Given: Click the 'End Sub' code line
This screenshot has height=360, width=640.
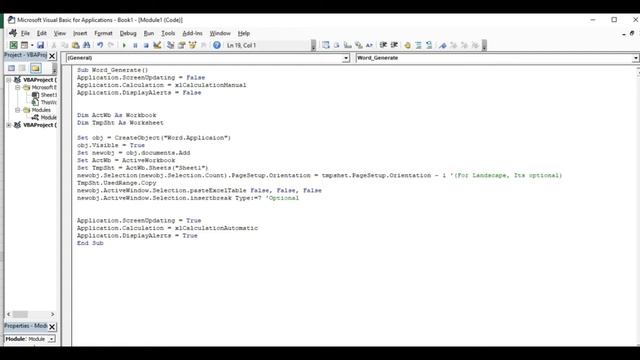Looking at the screenshot, I should point(90,243).
